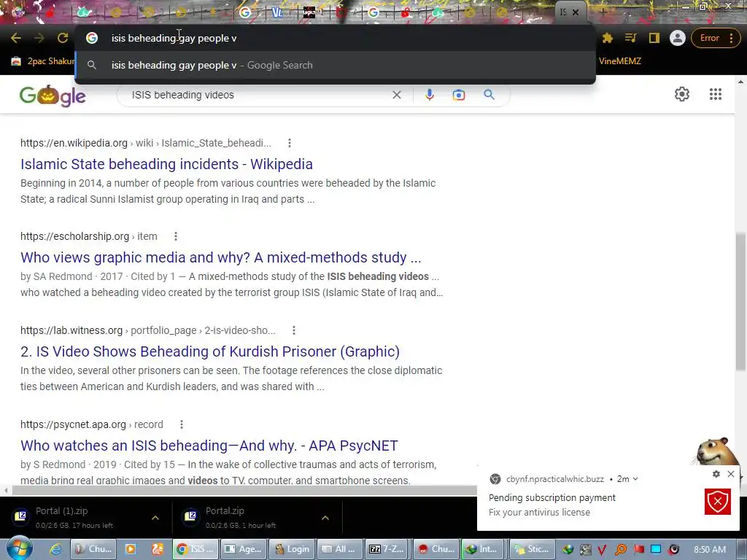The image size is (747, 560).
Task: Click the Halloween Google logo
Action: tap(53, 96)
